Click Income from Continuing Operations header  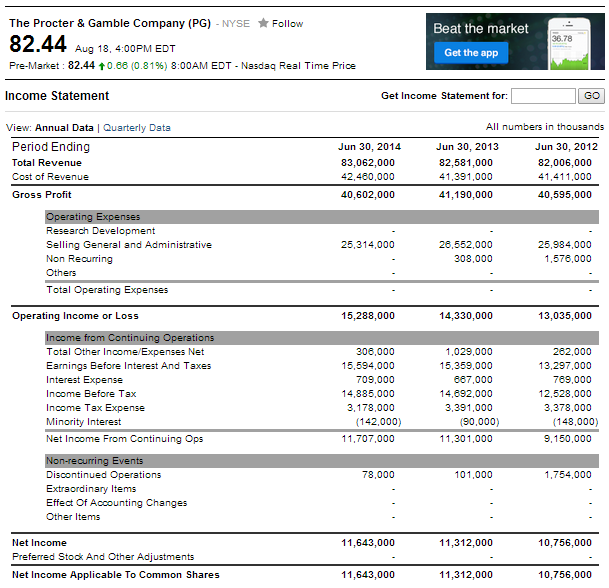pyautogui.click(x=130, y=338)
